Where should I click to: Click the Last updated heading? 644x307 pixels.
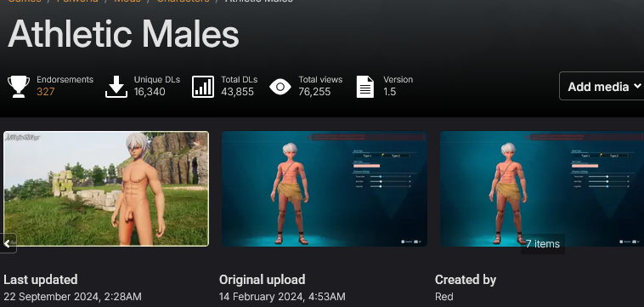[x=40, y=280]
